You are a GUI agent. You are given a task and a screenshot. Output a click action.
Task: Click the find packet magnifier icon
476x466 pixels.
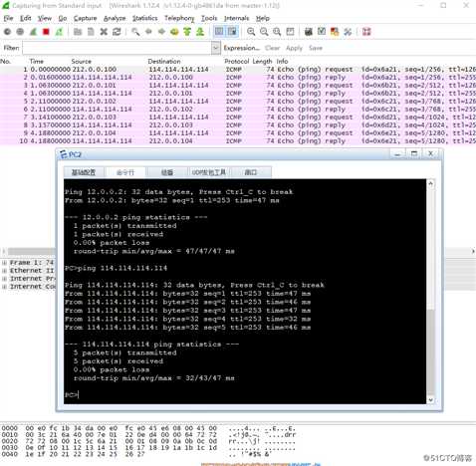pyautogui.click(x=135, y=32)
